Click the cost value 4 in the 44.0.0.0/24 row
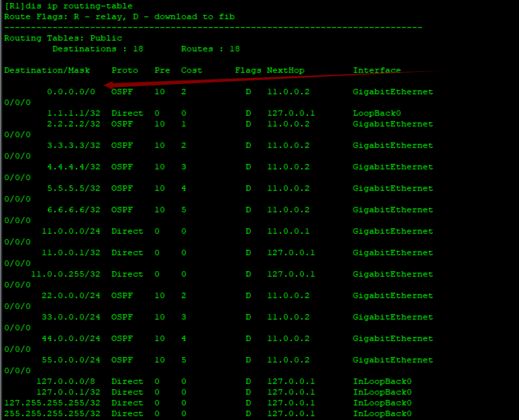The width and height of the screenshot is (519, 420). 184,338
